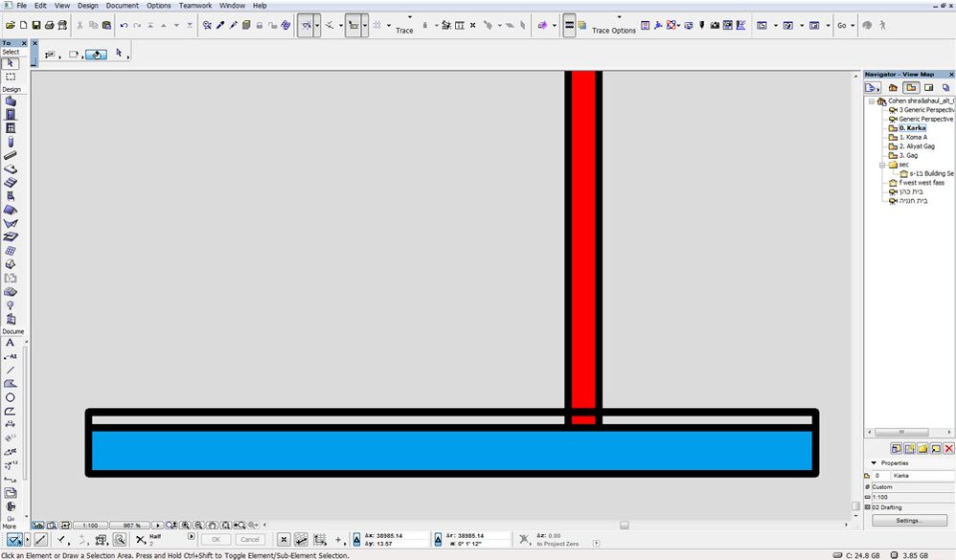
Task: Select the Text tool A icon
Action: point(10,343)
